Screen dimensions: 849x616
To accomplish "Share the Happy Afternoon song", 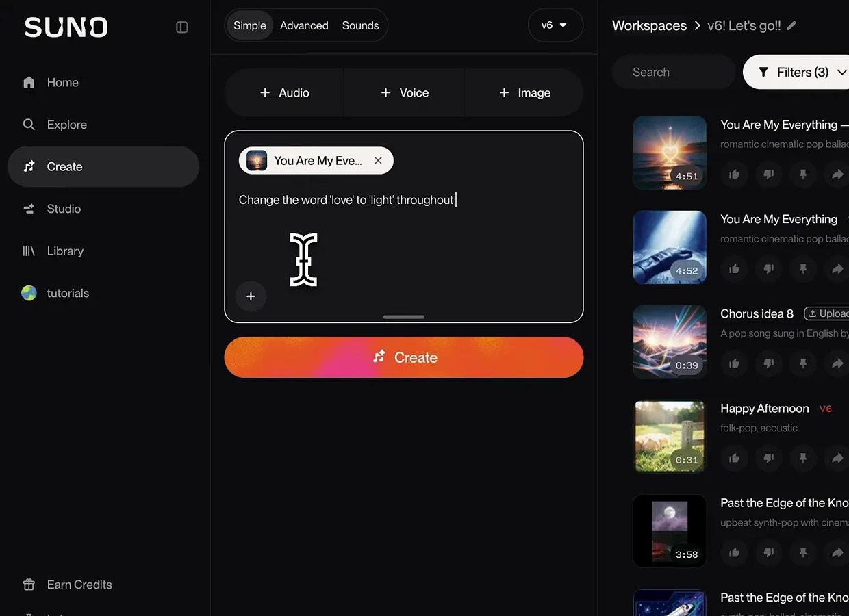I will [x=837, y=459].
